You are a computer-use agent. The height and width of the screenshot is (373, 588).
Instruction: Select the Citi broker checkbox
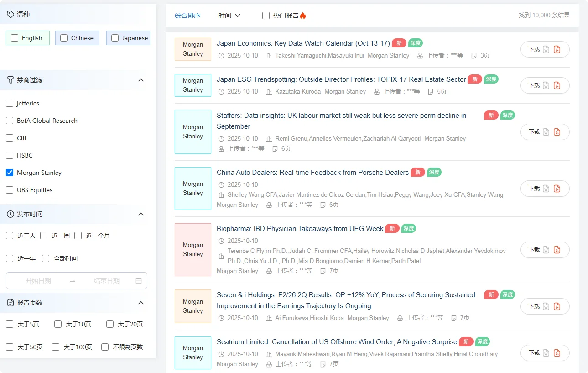coord(10,138)
